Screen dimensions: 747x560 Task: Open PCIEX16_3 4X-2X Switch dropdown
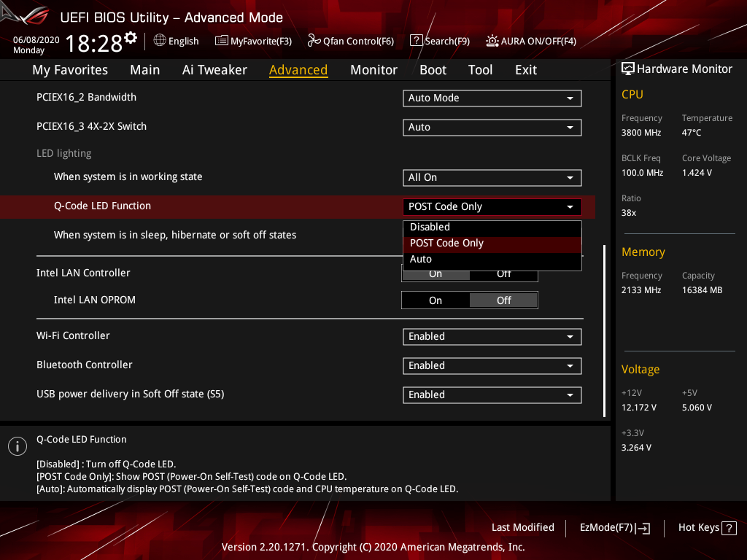(x=492, y=127)
